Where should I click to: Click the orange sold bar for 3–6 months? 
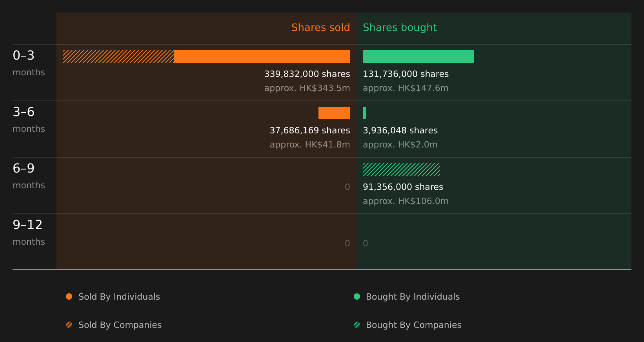point(334,113)
